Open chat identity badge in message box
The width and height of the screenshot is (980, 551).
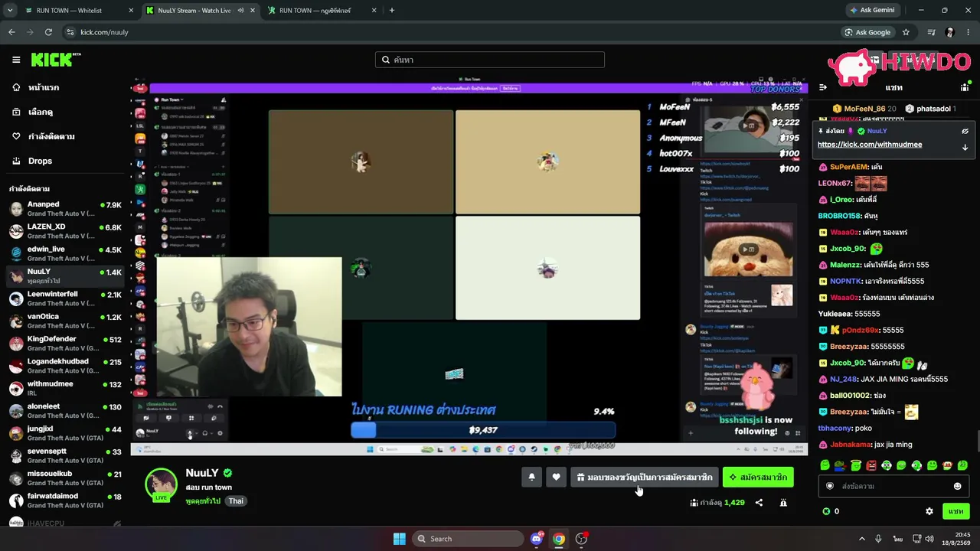830,486
